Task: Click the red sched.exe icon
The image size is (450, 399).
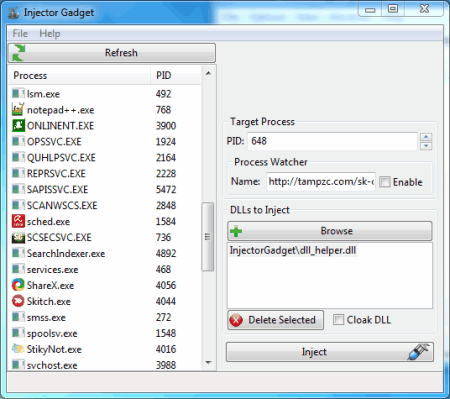Action: (x=18, y=221)
